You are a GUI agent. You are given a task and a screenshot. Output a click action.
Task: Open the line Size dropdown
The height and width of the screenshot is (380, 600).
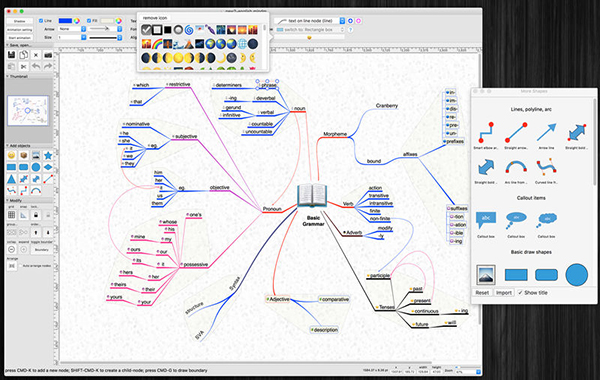[72, 38]
